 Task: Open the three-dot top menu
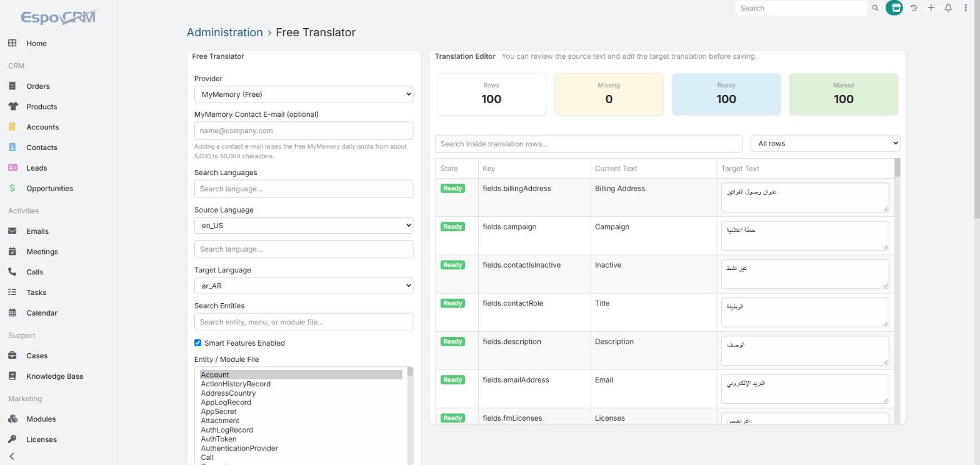point(965,8)
